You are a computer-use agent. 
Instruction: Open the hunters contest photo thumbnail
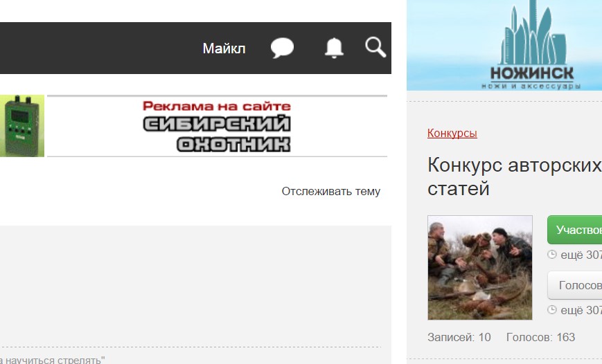pos(479,268)
